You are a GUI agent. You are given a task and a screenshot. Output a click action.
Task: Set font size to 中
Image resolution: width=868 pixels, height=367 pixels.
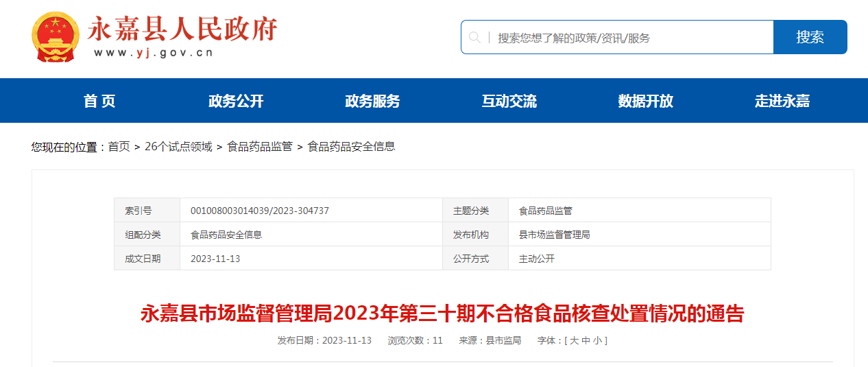coord(586,340)
